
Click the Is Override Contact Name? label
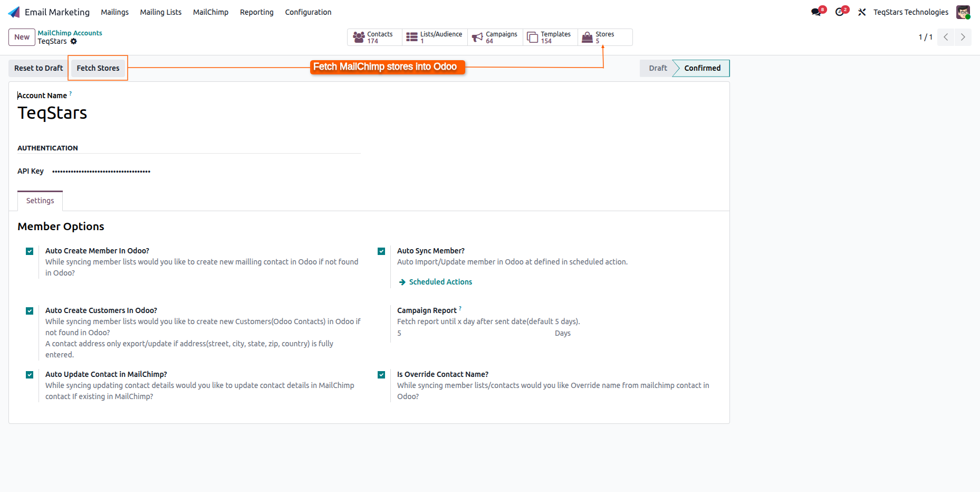click(x=443, y=374)
